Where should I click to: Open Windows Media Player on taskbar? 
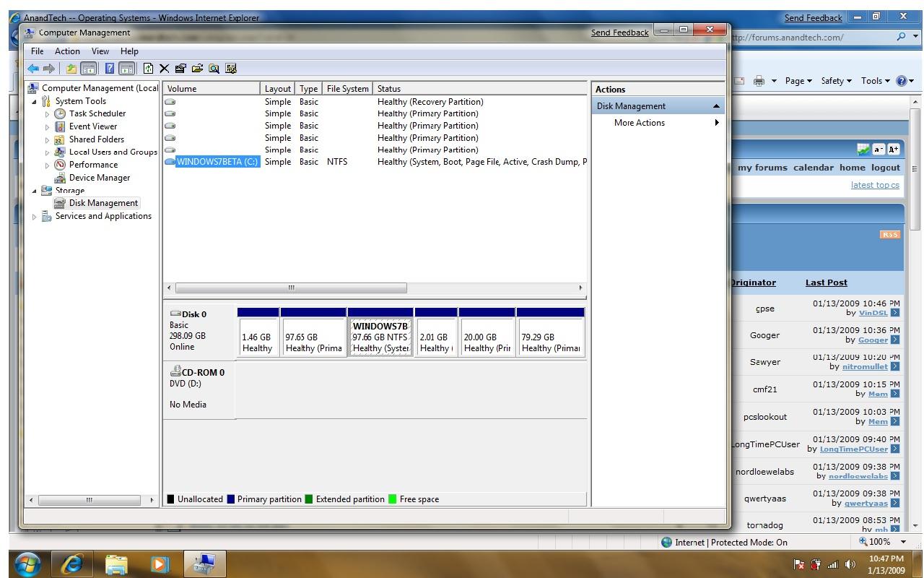(x=160, y=564)
